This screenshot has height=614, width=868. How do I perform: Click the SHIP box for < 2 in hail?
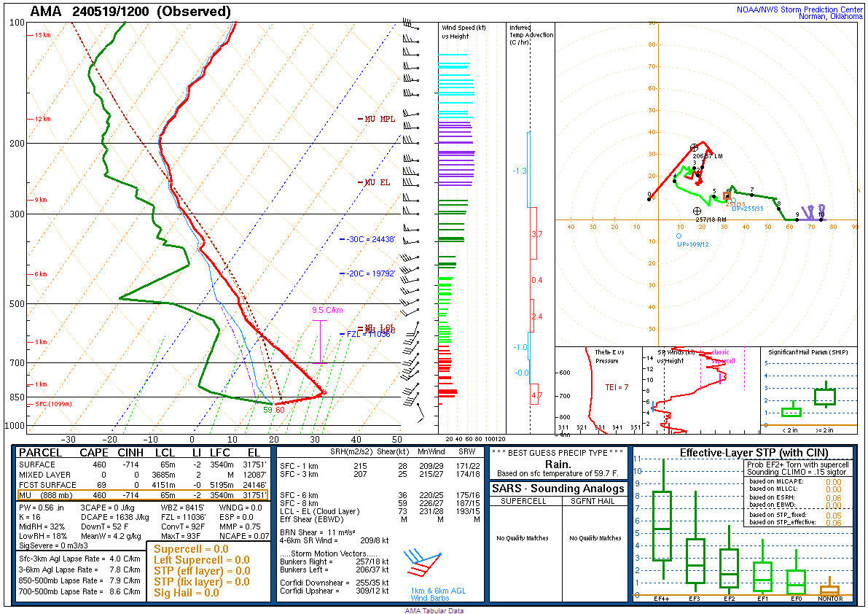pos(791,412)
